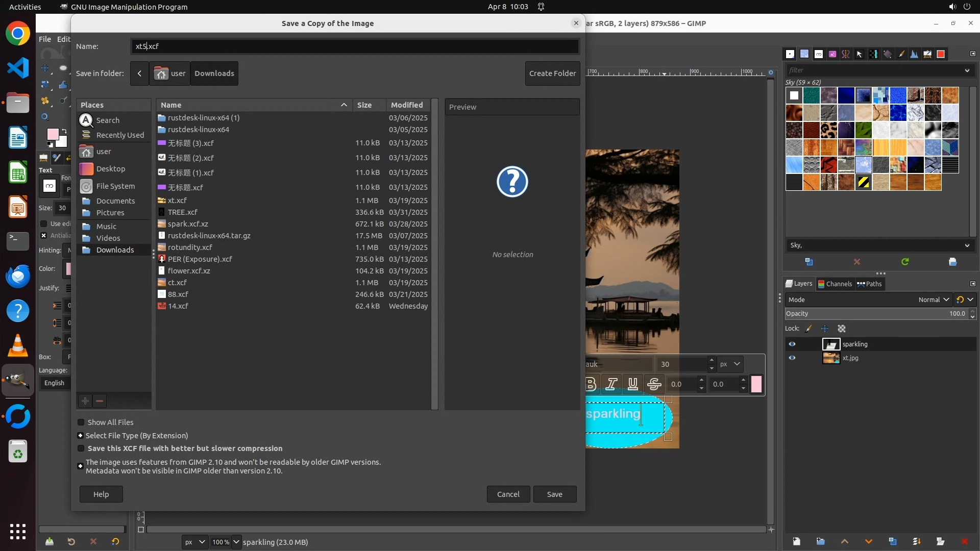Delete layer with red X icon

coord(964,541)
